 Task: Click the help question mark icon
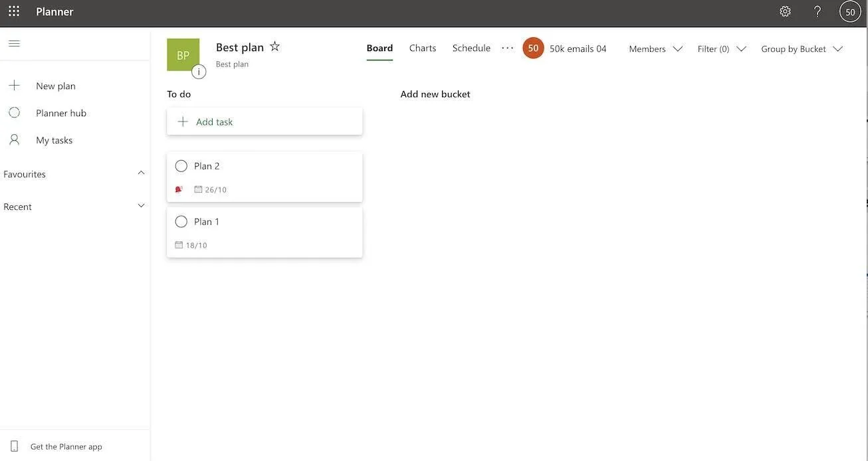point(817,11)
